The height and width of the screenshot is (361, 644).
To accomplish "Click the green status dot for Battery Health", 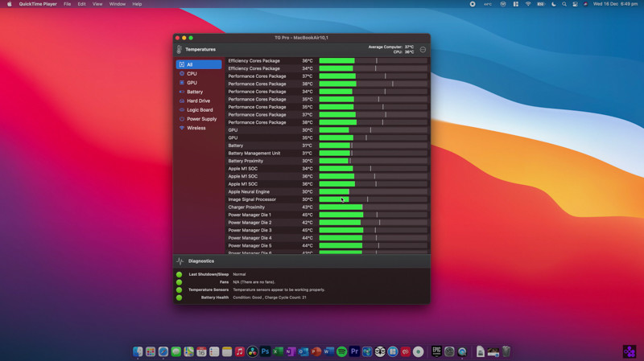I will (179, 297).
